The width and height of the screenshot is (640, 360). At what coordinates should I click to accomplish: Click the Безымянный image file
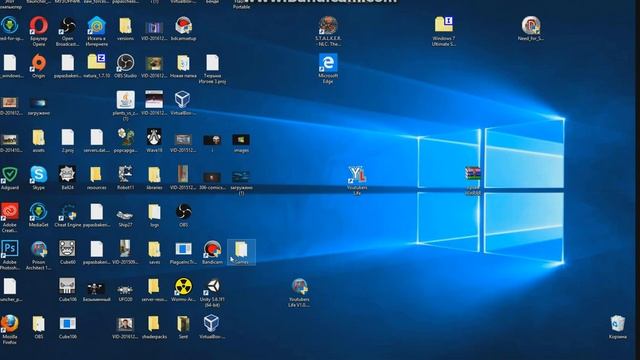coord(96,289)
